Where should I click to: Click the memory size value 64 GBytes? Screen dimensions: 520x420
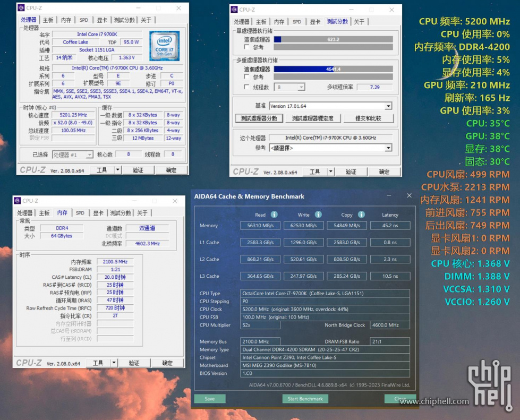click(x=62, y=236)
